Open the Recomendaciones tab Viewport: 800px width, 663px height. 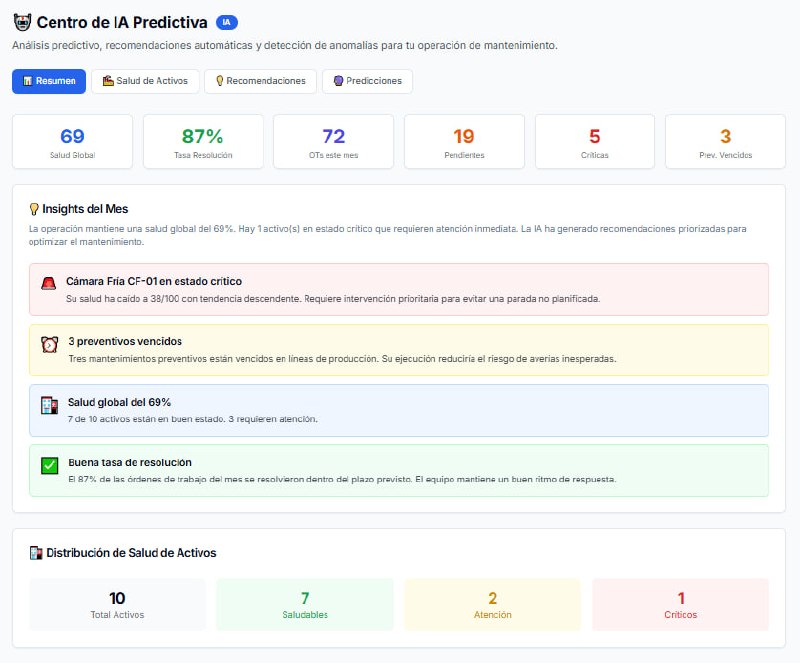261,81
